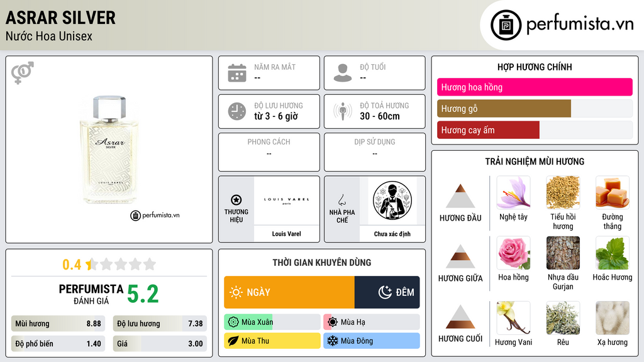The height and width of the screenshot is (362, 644).
Task: Click the Perfumista score 5.2
Action: [x=143, y=294]
